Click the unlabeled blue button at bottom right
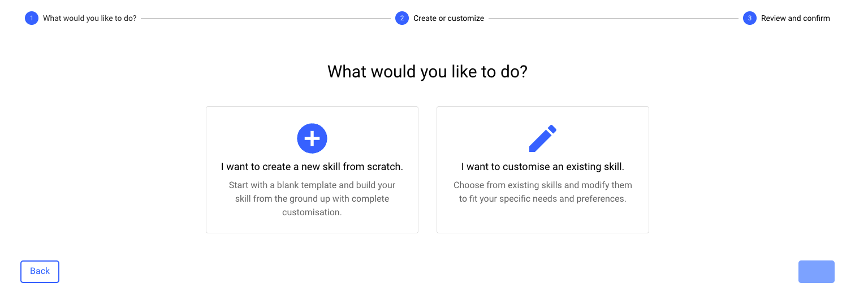This screenshot has height=300, width=868. pyautogui.click(x=816, y=272)
